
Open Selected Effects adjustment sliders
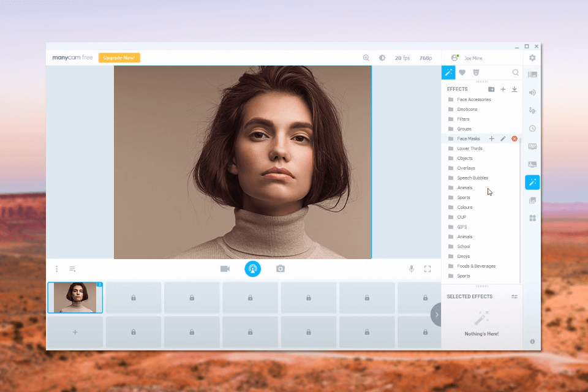click(x=514, y=296)
